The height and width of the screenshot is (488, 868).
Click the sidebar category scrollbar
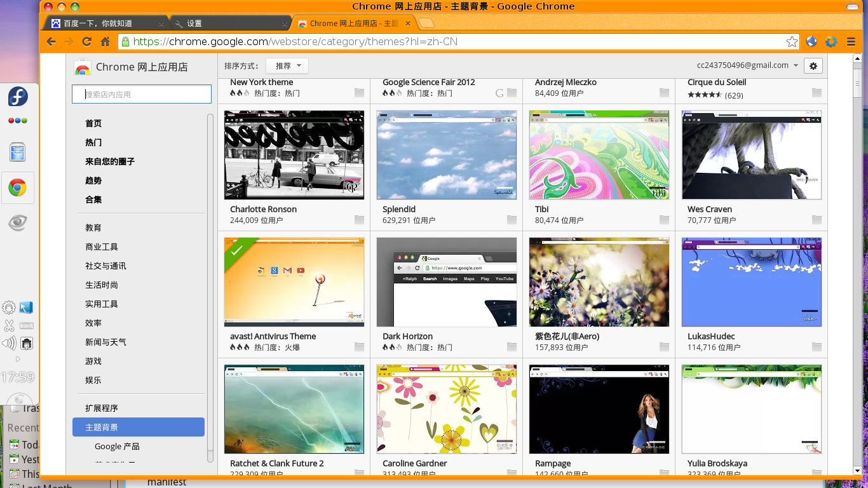(x=210, y=288)
